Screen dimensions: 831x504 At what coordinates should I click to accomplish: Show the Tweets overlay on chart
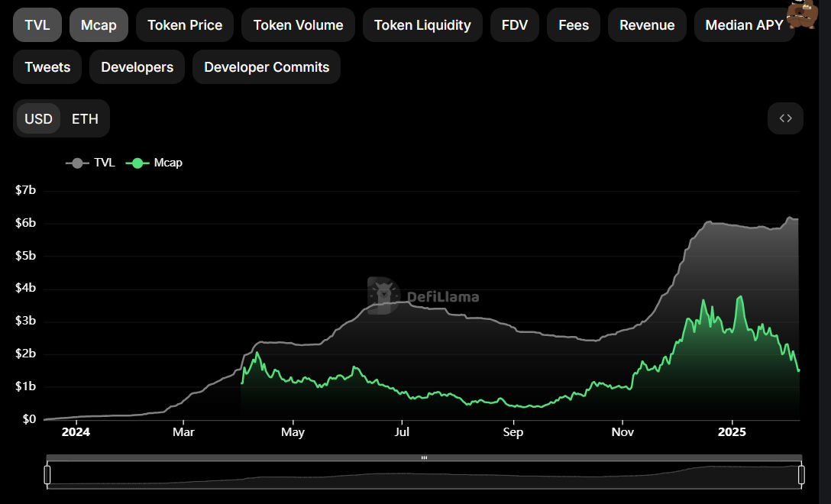point(47,66)
